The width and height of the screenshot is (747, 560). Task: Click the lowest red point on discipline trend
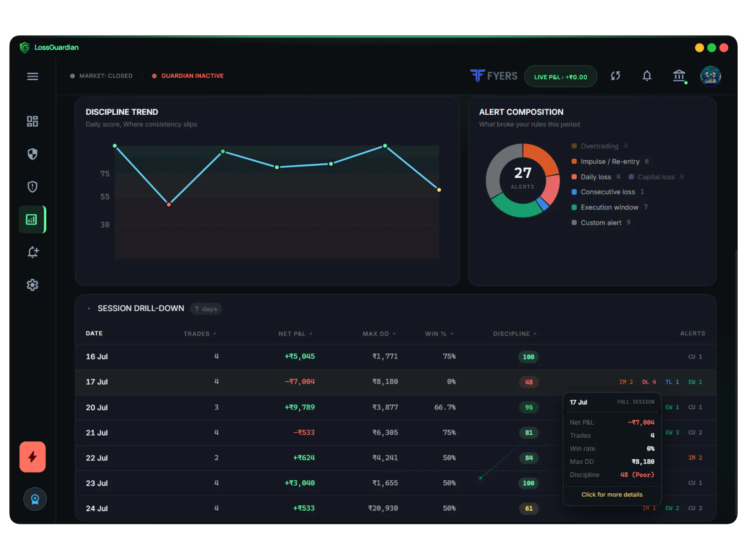tap(169, 204)
